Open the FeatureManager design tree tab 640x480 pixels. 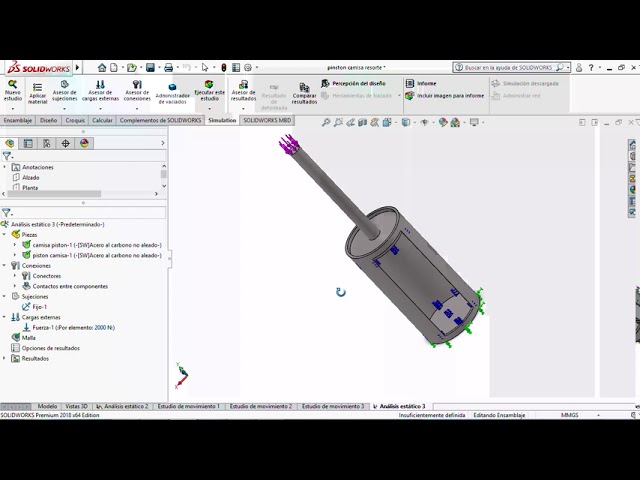coord(9,143)
